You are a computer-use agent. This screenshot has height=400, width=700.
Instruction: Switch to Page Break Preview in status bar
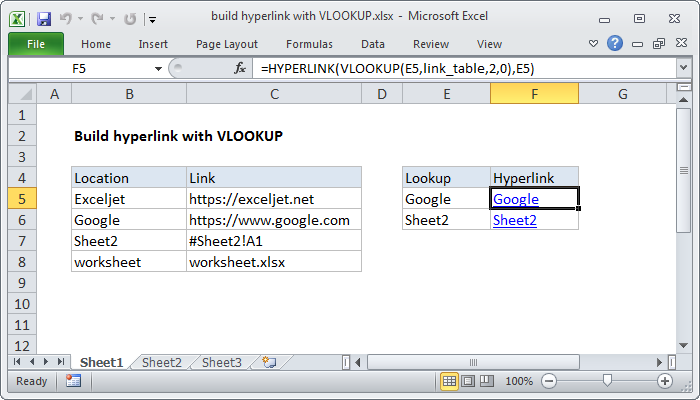click(487, 381)
